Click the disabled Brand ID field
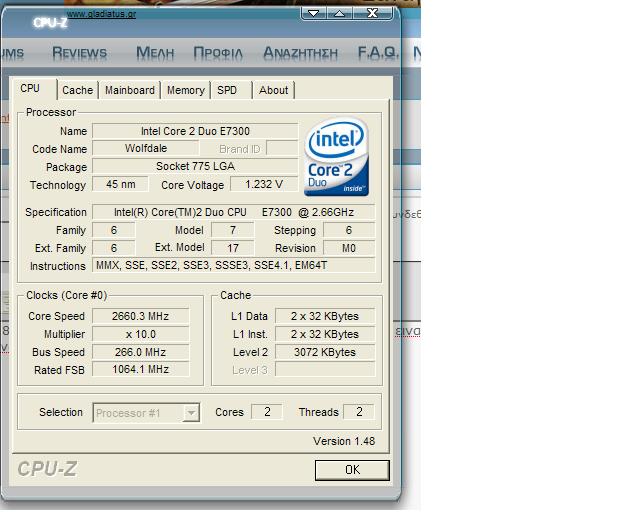The image size is (640, 512). [x=282, y=148]
